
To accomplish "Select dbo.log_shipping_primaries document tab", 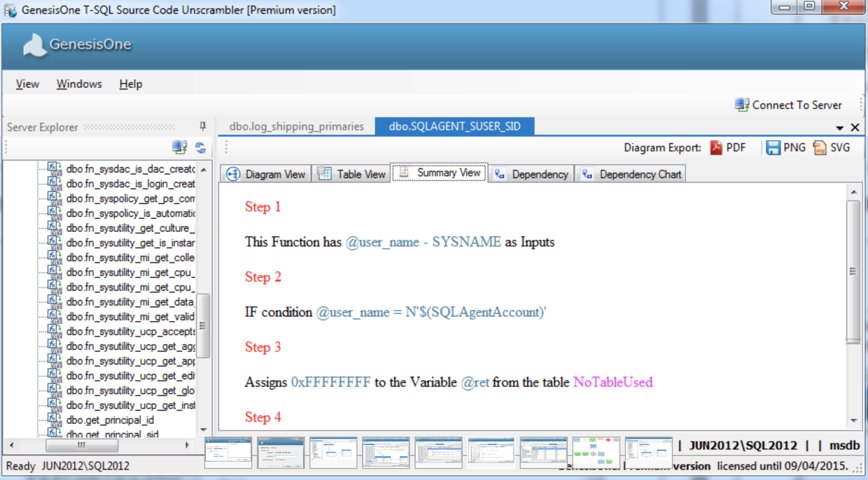I will pyautogui.click(x=297, y=126).
